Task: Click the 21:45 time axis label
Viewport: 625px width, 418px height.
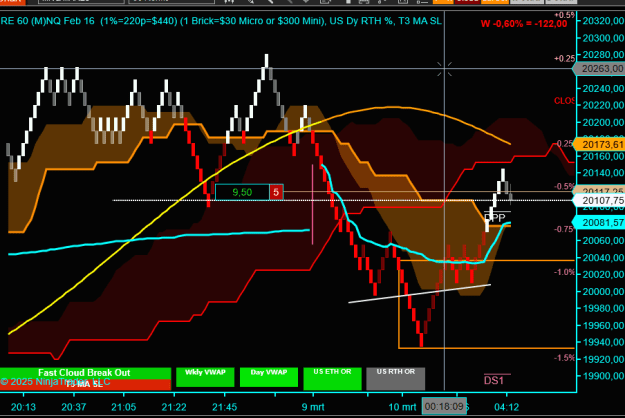Action: (224, 407)
